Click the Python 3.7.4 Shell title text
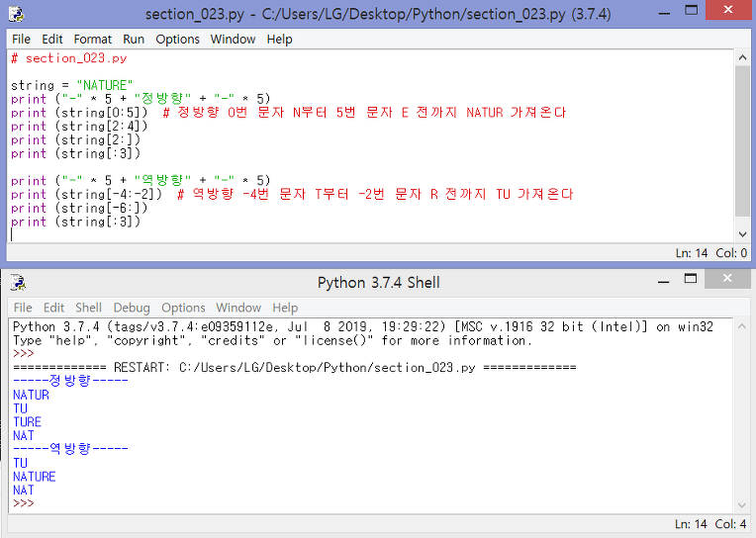This screenshot has height=538, width=756. coord(378,283)
